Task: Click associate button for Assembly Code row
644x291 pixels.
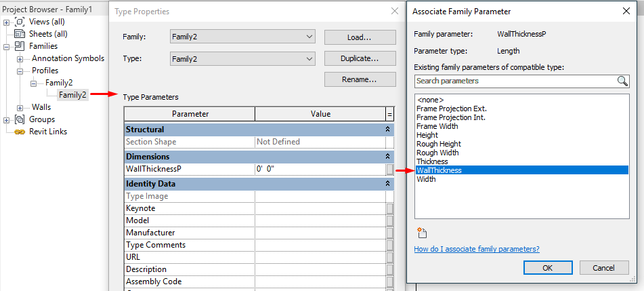Action: point(390,282)
